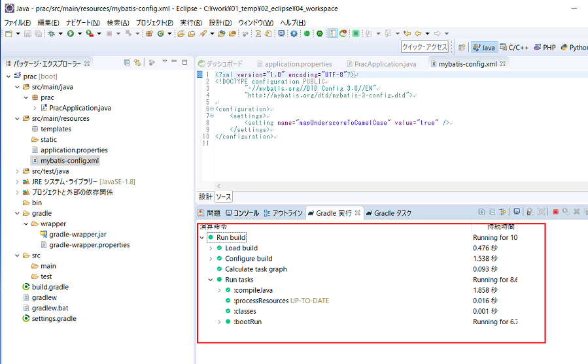The image size is (588, 364).
Task: Click the Switch to Console monitor icon in Gradle view
Action: pyautogui.click(x=517, y=212)
